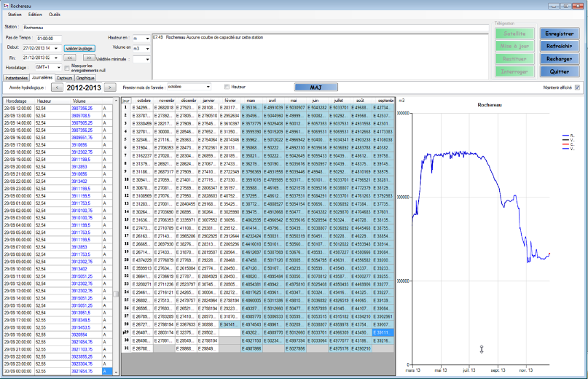Select row 29/09 00:00:00 timestamp
This screenshot has height=379, width=588.
point(19,196)
